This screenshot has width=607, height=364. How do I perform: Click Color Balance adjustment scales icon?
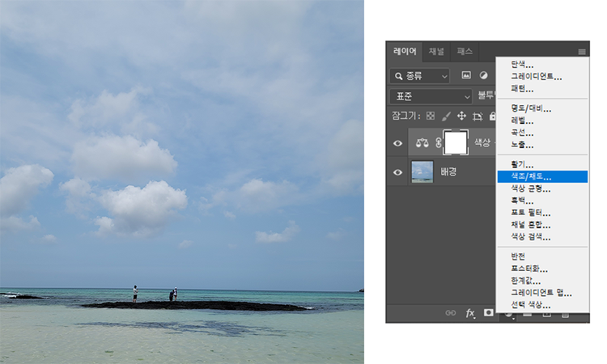pos(422,143)
